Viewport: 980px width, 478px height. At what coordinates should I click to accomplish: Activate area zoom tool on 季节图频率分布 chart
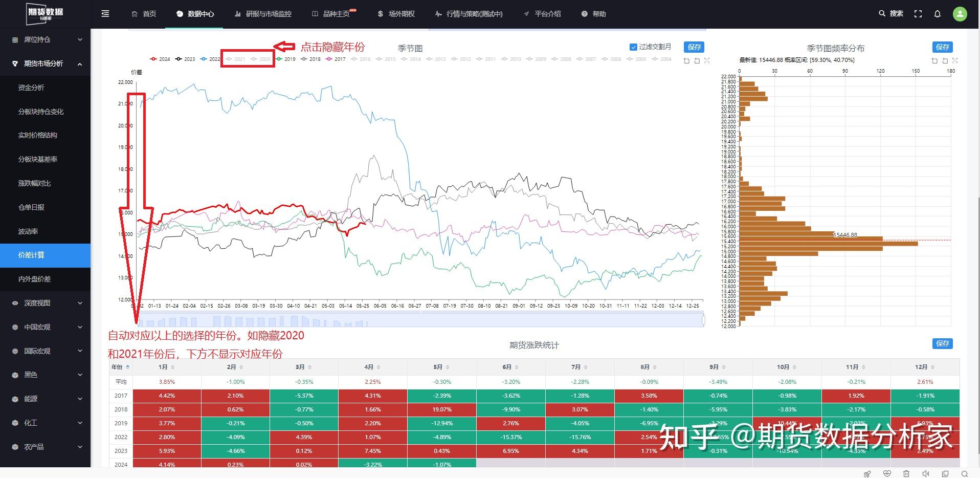[934, 60]
